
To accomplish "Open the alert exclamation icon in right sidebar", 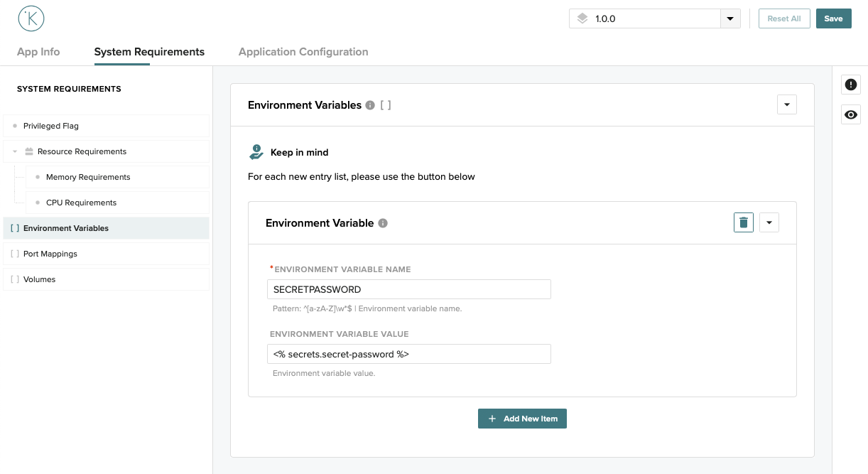I will (850, 85).
